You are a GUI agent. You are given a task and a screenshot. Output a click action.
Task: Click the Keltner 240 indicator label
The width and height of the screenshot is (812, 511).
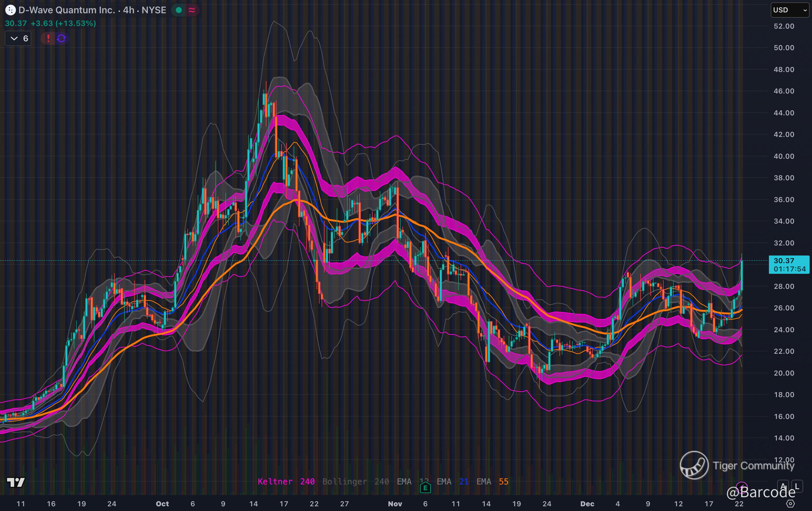point(286,481)
